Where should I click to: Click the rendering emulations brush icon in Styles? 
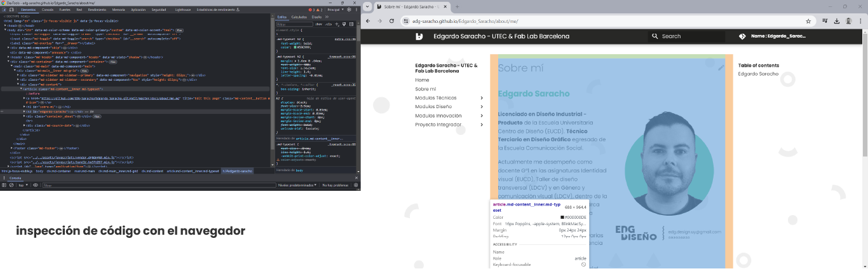point(344,24)
